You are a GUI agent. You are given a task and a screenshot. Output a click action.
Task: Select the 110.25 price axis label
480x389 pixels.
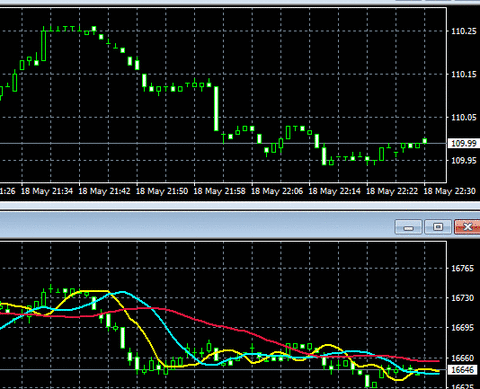[x=464, y=31]
